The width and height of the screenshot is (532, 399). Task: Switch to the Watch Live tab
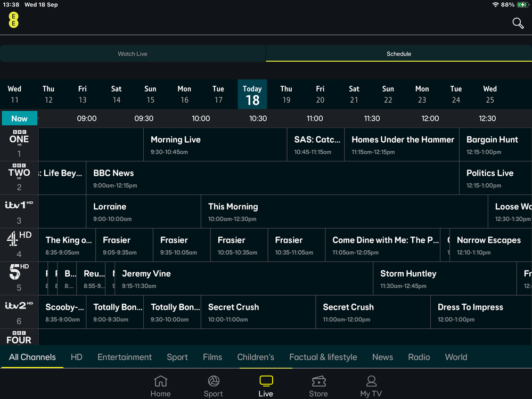tap(133, 54)
